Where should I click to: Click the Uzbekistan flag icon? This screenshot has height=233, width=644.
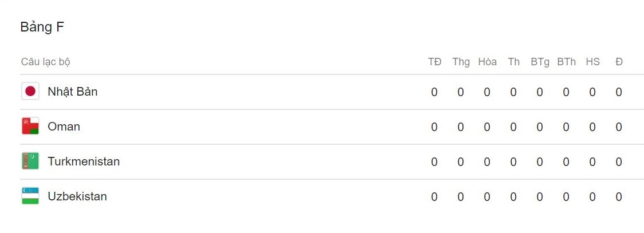(x=30, y=196)
